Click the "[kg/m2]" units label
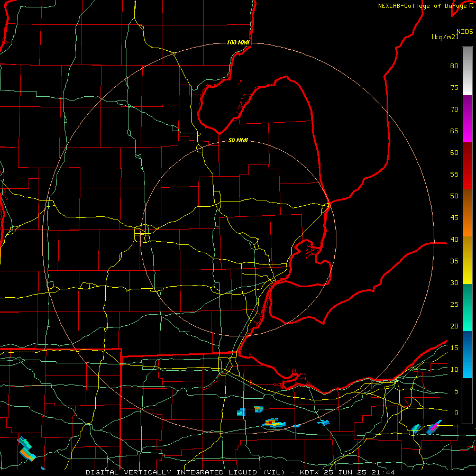Viewport: 476px width, 476px height. (x=445, y=37)
